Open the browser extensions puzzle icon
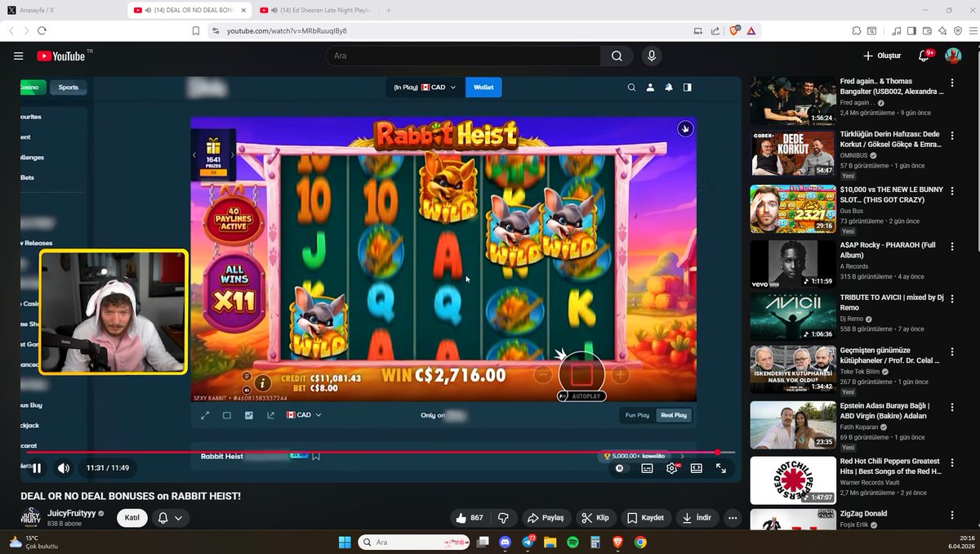Screen dimensions: 980x554 pyautogui.click(x=856, y=30)
